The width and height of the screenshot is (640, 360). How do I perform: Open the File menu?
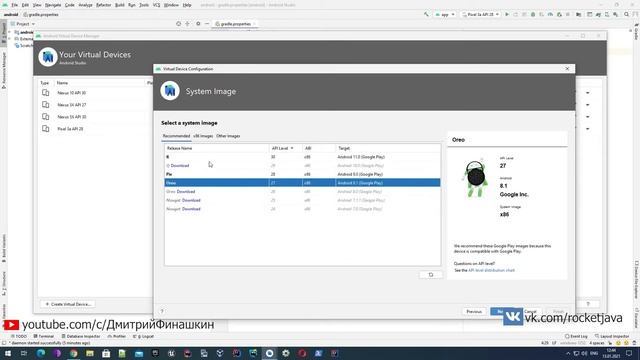click(x=14, y=5)
